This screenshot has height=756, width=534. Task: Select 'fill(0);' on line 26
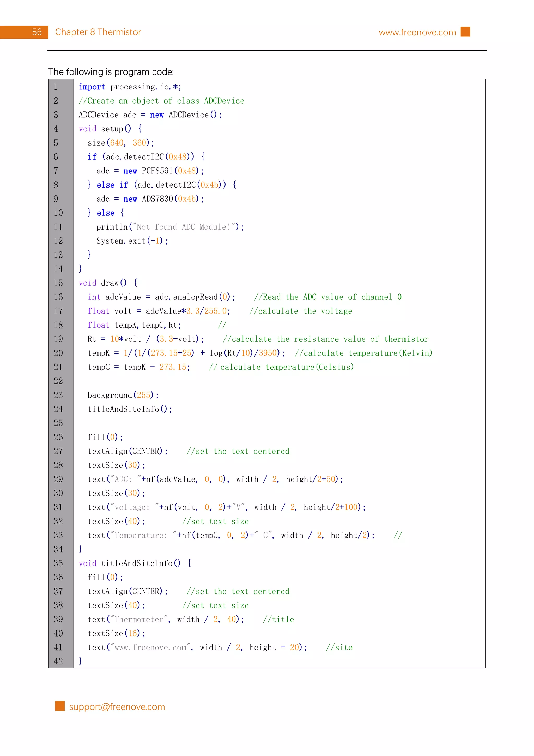[x=105, y=437]
